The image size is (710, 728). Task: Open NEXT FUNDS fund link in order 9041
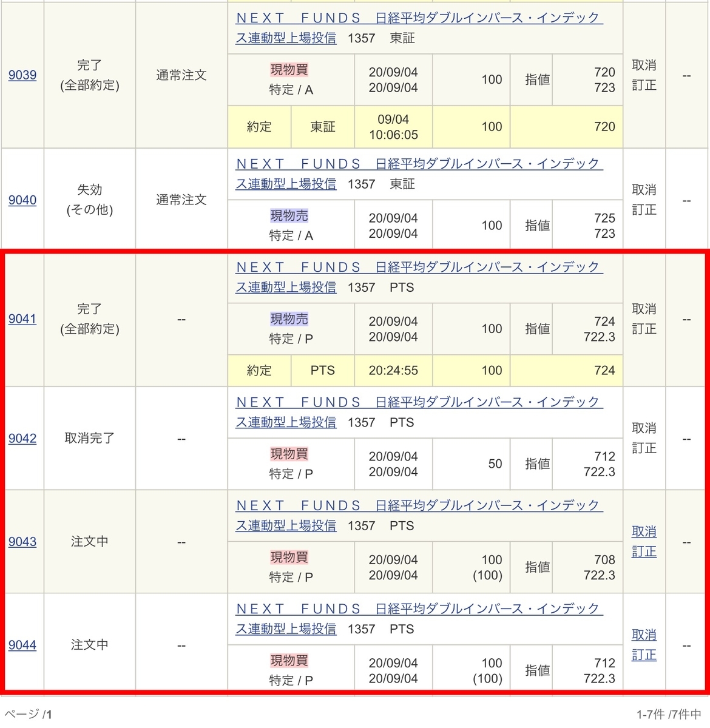(419, 277)
